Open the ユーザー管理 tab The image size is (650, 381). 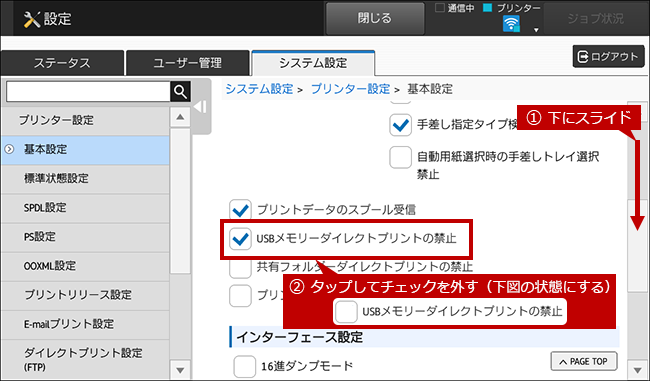[187, 63]
